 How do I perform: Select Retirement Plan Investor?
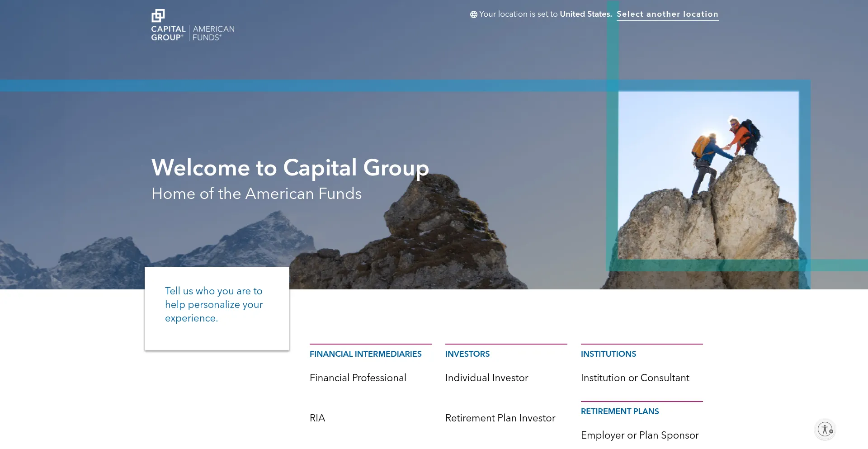[x=500, y=418]
